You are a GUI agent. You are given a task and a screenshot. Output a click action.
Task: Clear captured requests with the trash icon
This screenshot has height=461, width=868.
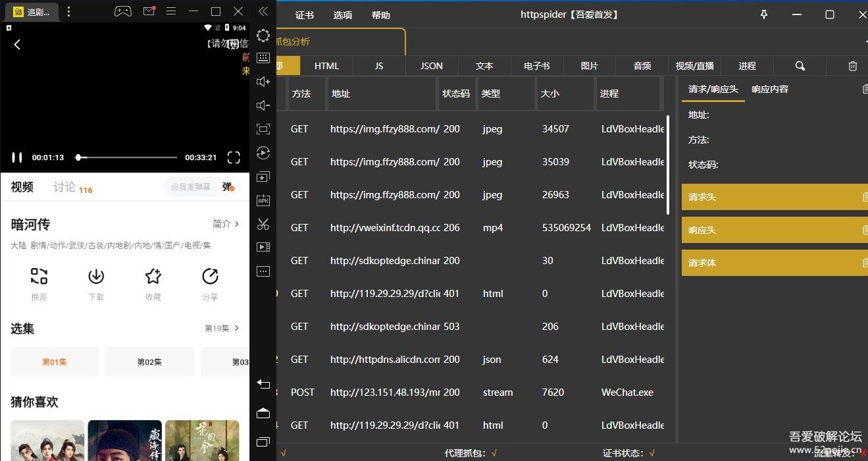852,66
